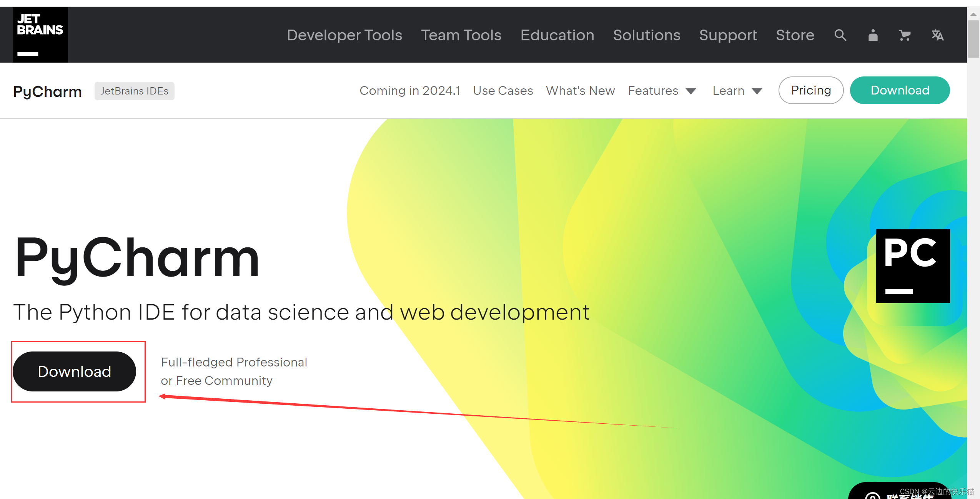Click the chat bubble icon at bottom right

(873, 495)
